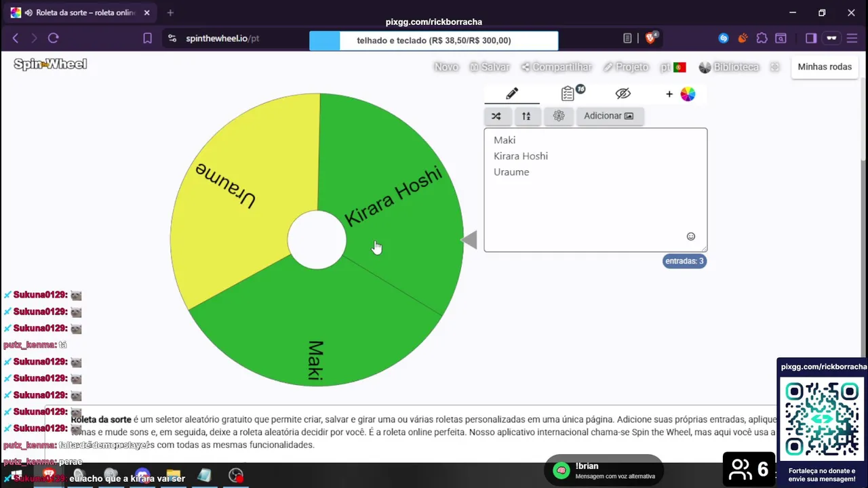Toggle reader mode icon
This screenshot has height=488, width=868.
[x=627, y=39]
